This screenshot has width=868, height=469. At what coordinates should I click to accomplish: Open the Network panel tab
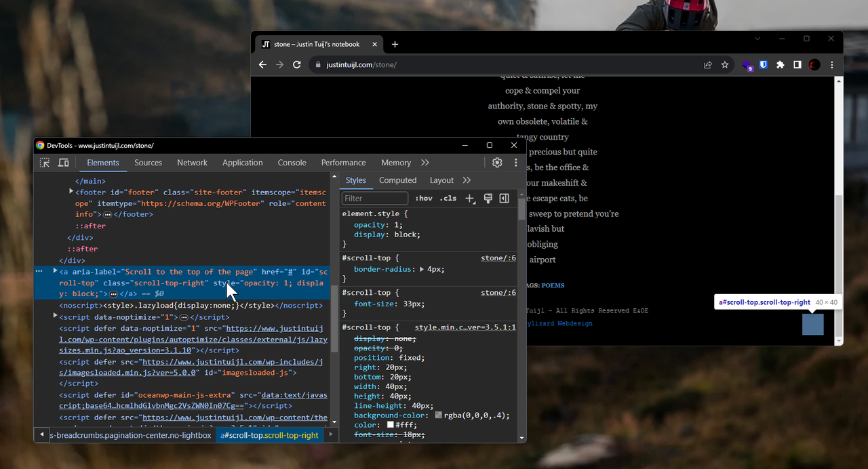[x=193, y=163]
